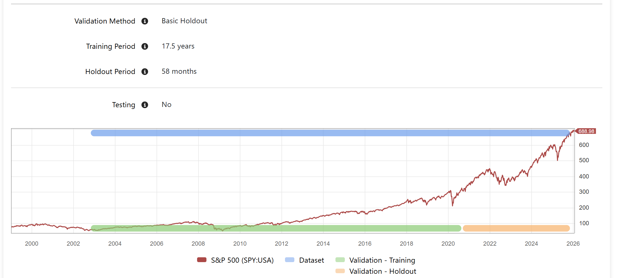Toggle the Validation - Training legend label
The image size is (644, 278).
pos(382,260)
